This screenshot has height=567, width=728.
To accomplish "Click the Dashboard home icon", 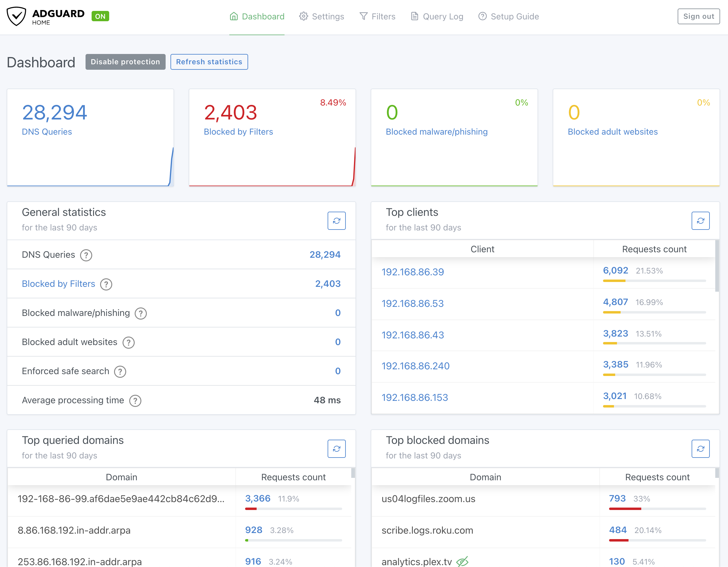I will 234,16.
